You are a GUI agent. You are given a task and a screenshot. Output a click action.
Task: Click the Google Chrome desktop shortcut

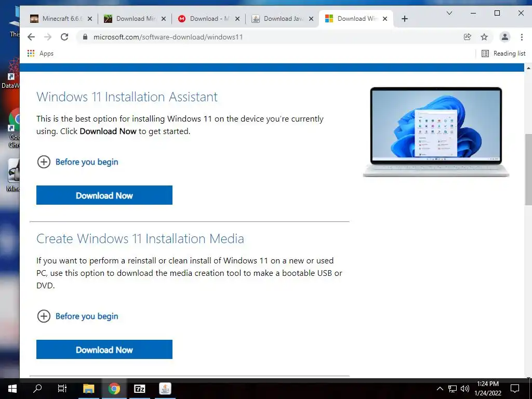[14, 128]
